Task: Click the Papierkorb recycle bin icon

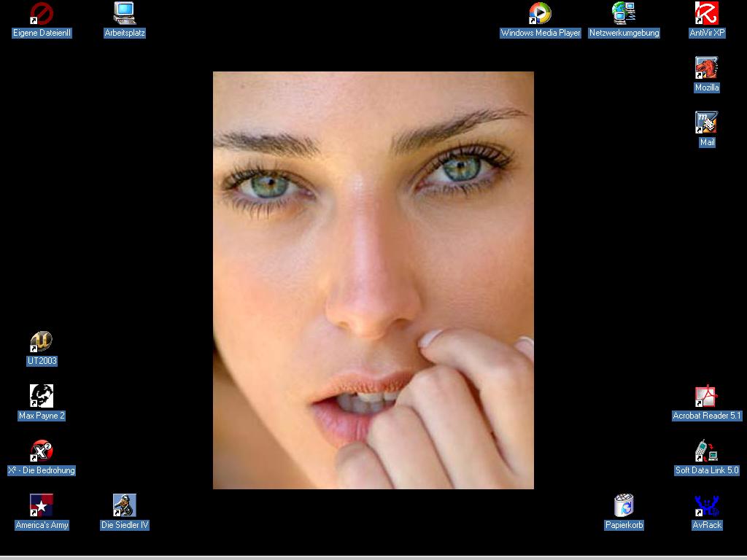Action: [624, 506]
